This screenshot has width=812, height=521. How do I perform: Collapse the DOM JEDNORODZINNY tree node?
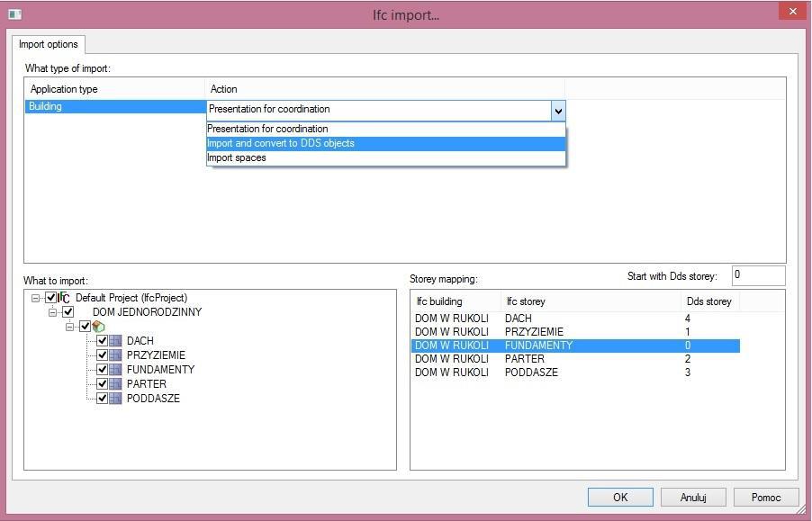point(52,312)
